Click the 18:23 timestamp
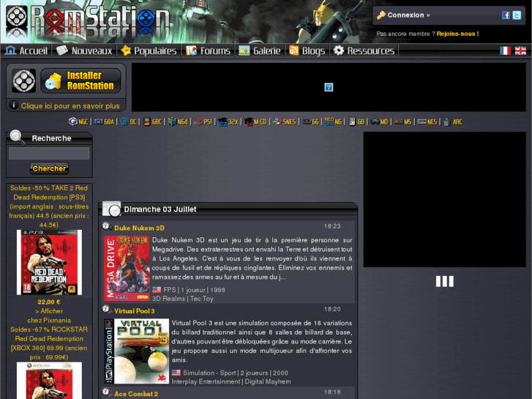 pyautogui.click(x=332, y=226)
